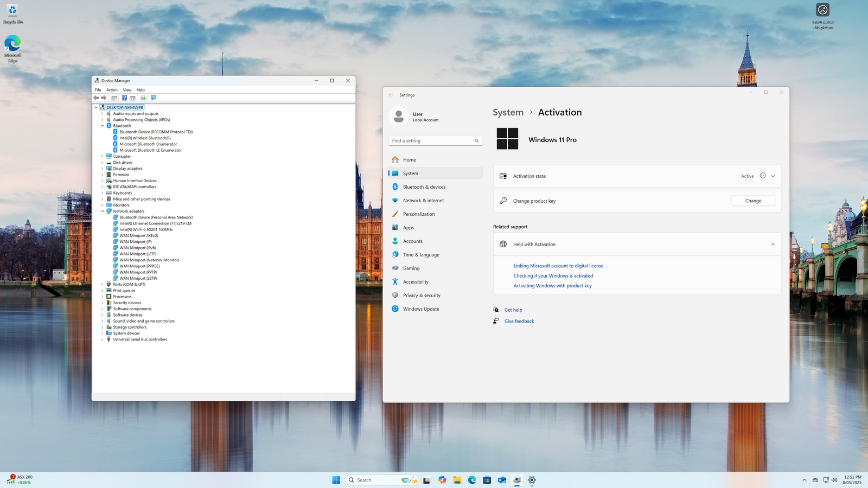Screen dimensions: 868x488
Task: Expand the Display adapters category
Action: [102, 169]
